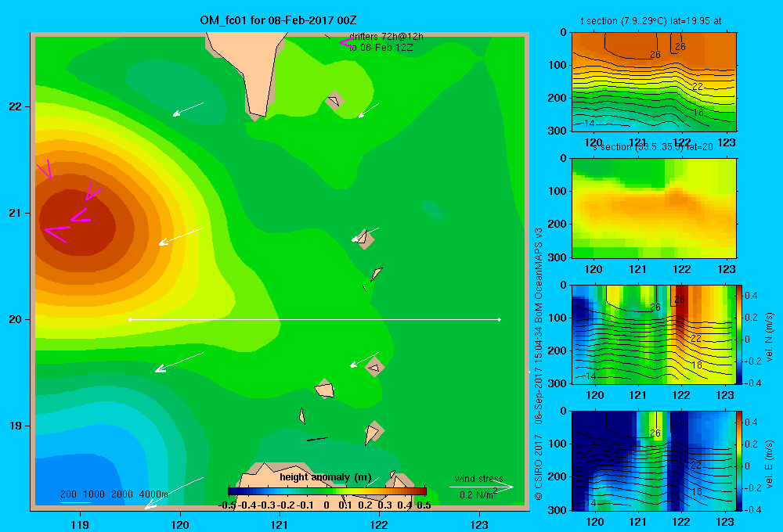Image resolution: width=783 pixels, height=532 pixels.
Task: Open the temperature section plot
Action: (x=654, y=81)
